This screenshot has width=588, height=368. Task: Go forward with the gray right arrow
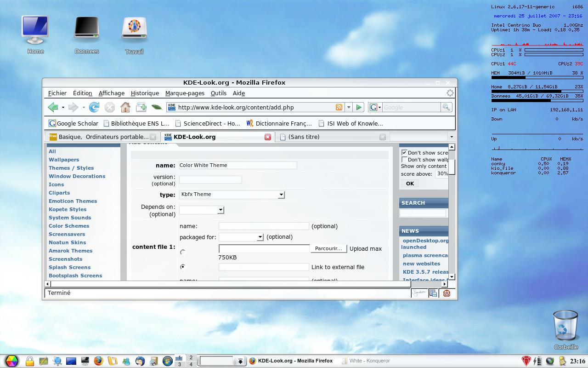73,107
